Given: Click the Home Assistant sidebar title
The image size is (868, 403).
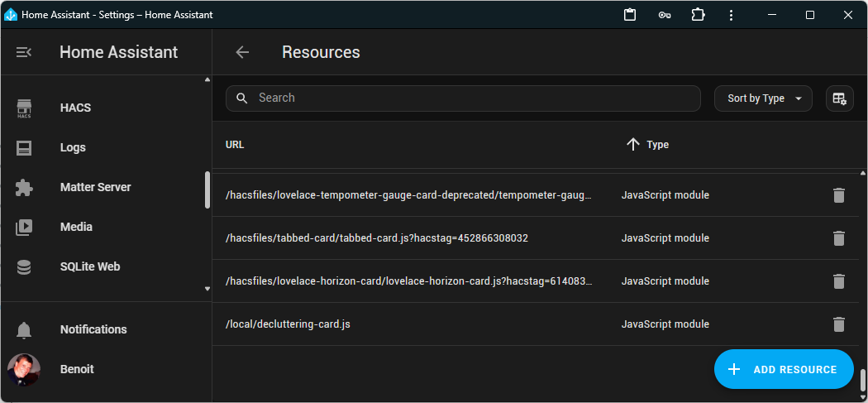Looking at the screenshot, I should point(119,52).
